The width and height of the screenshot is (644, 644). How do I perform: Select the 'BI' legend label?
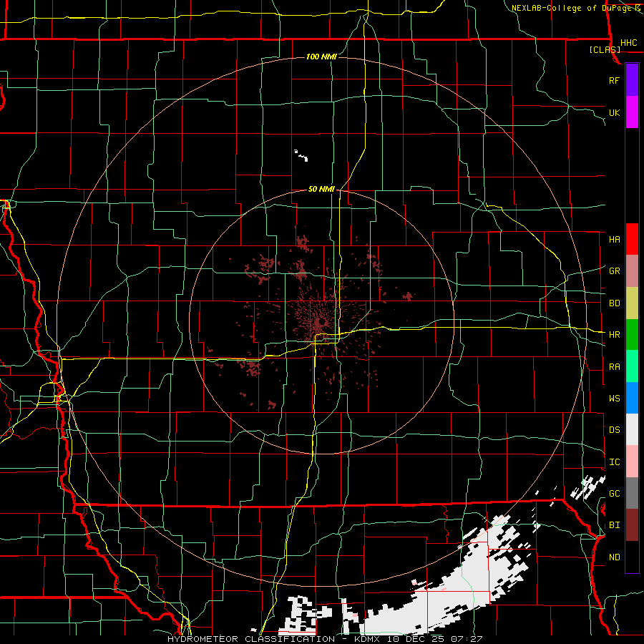[x=614, y=525]
